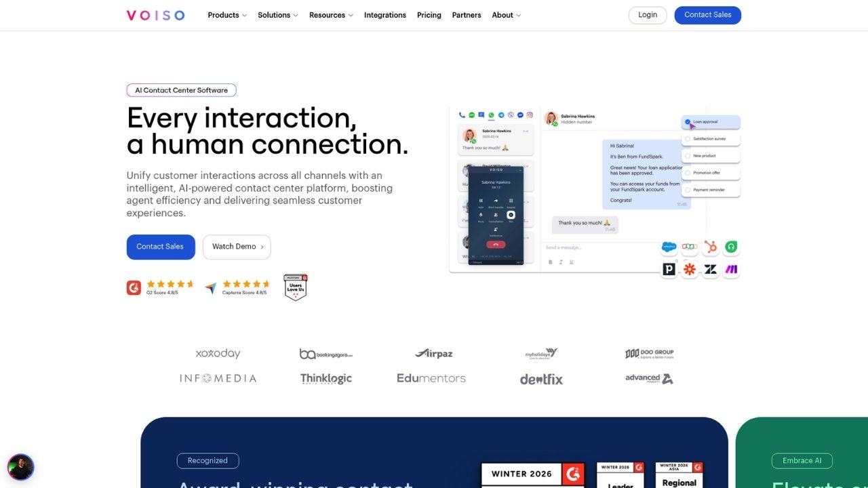The width and height of the screenshot is (868, 488).
Task: Click the italic I formatting icon
Action: (x=561, y=262)
